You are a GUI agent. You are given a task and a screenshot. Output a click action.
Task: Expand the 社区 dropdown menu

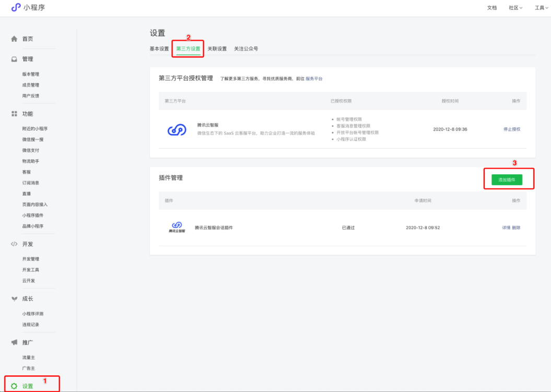pos(515,8)
